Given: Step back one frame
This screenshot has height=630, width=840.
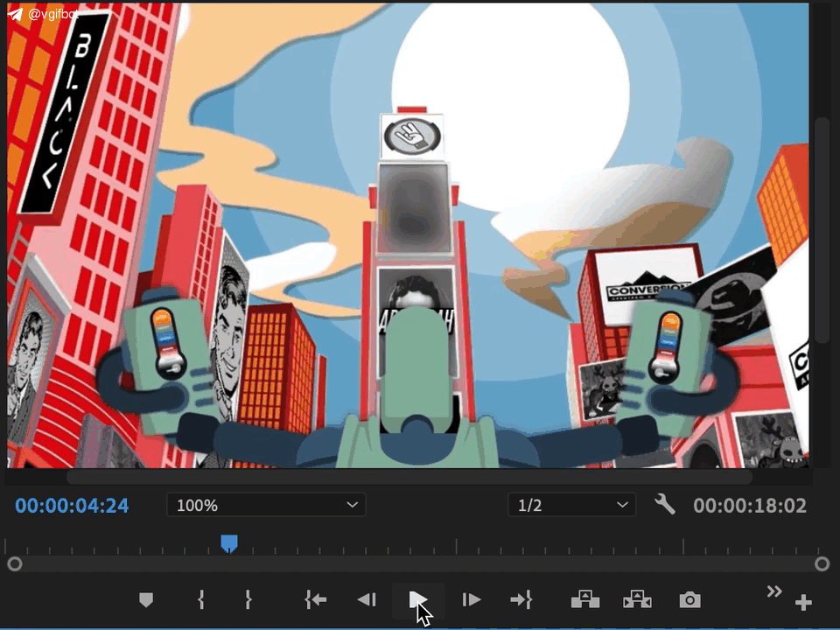Looking at the screenshot, I should pos(367,599).
